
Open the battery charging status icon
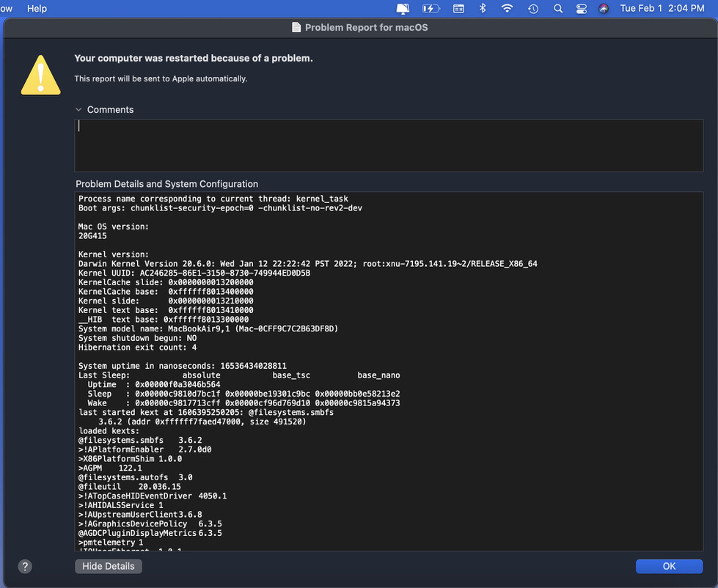pyautogui.click(x=431, y=8)
